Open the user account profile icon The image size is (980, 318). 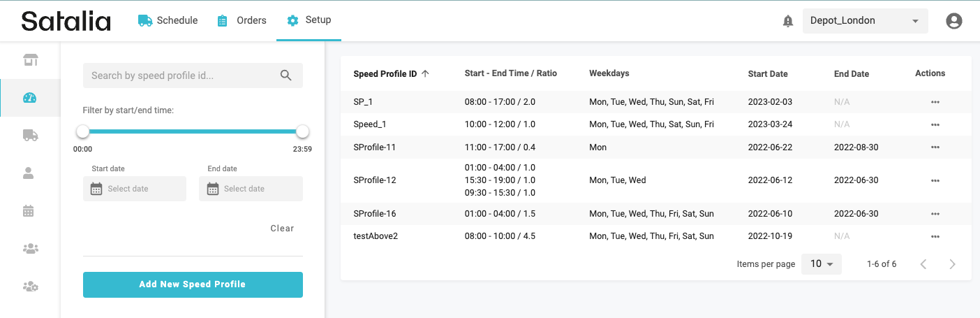click(953, 21)
